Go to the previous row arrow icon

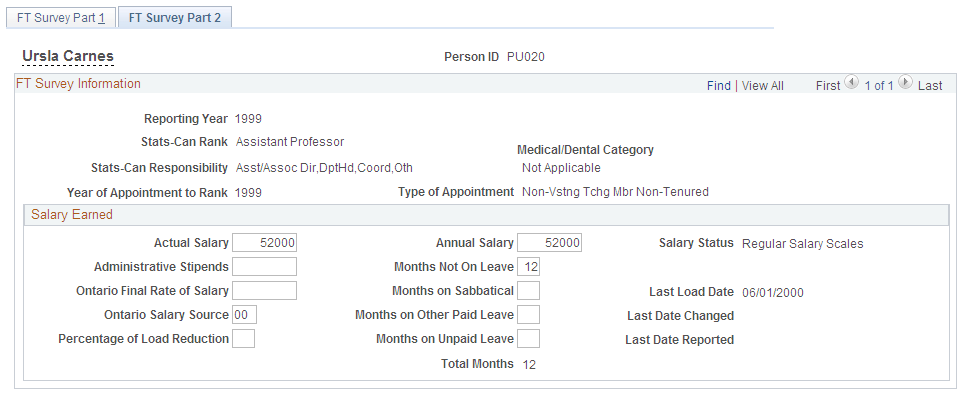(851, 81)
